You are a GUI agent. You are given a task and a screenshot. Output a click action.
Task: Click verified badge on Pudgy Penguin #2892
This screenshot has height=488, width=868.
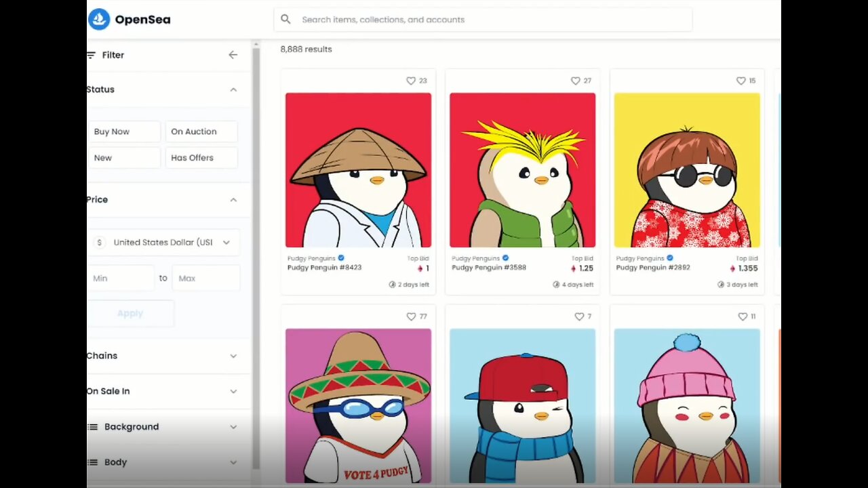coord(670,258)
